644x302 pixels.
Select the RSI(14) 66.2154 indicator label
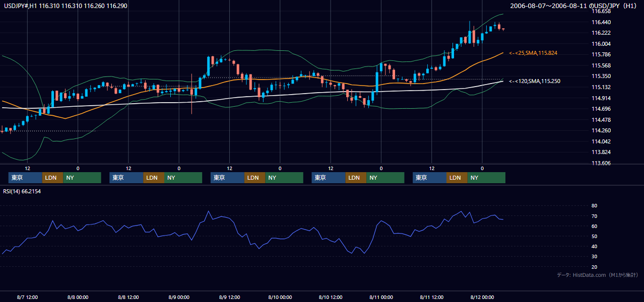[22, 191]
